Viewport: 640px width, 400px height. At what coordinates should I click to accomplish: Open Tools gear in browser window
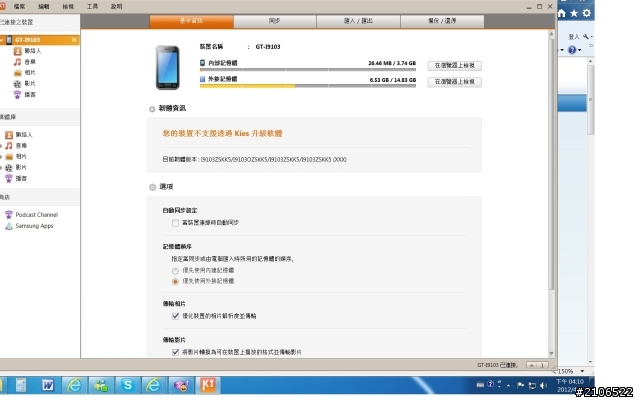tap(587, 13)
